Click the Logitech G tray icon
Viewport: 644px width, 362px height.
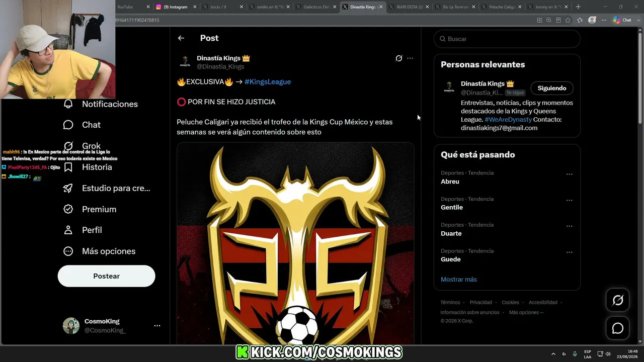coord(564,354)
